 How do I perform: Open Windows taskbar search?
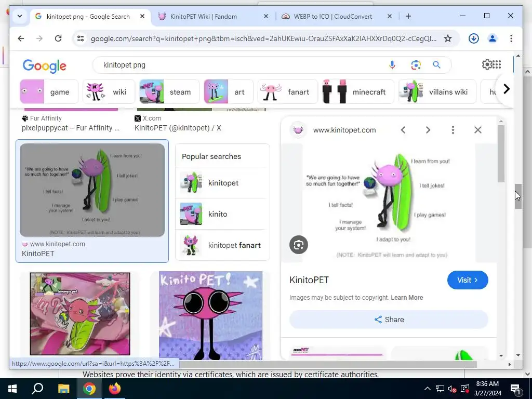pos(37,389)
